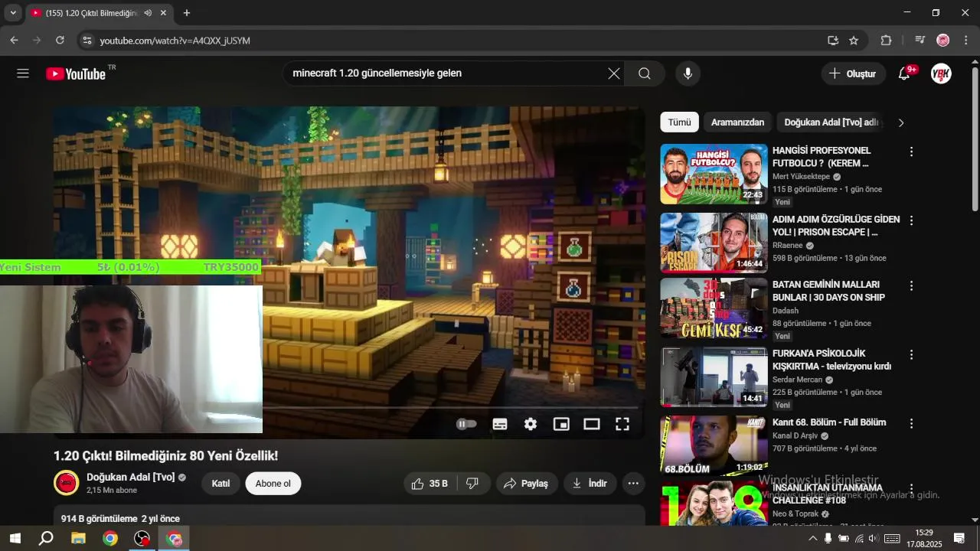Open Doğukan Adal [Tvo] channel name
The width and height of the screenshot is (980, 551).
(131, 478)
